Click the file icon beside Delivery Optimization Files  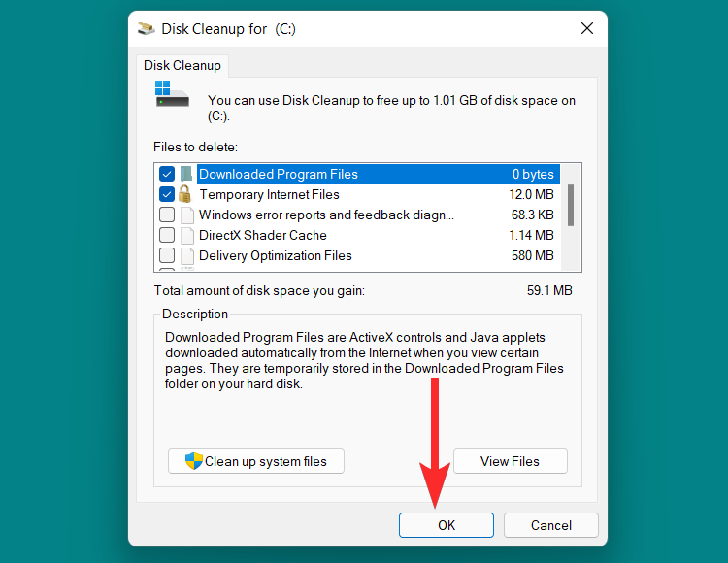pos(187,255)
